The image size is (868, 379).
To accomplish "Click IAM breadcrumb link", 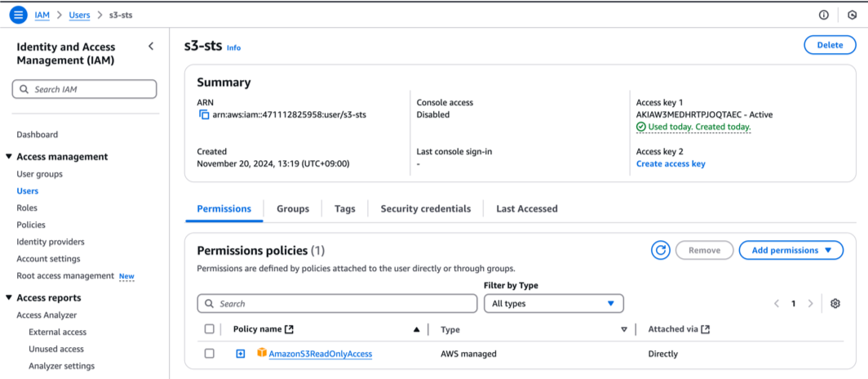I will tap(42, 15).
